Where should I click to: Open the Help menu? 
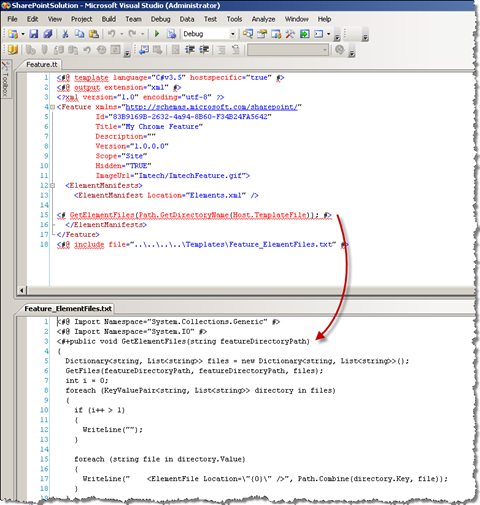tap(324, 19)
